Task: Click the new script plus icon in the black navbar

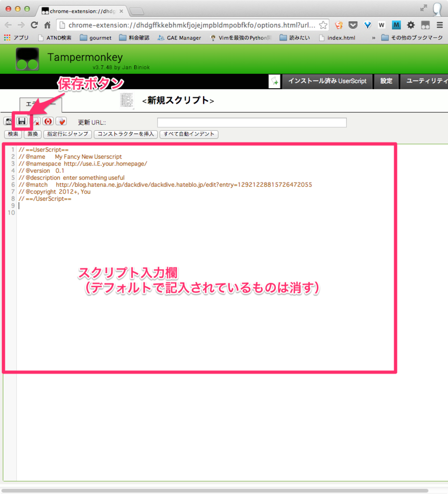Action: click(274, 82)
